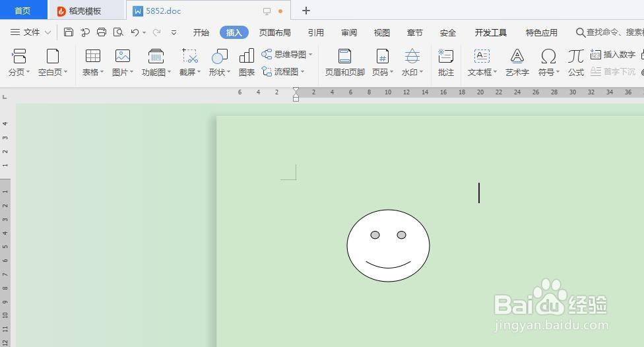Go to the 首页 home tab
The width and height of the screenshot is (644, 347).
(x=22, y=11)
